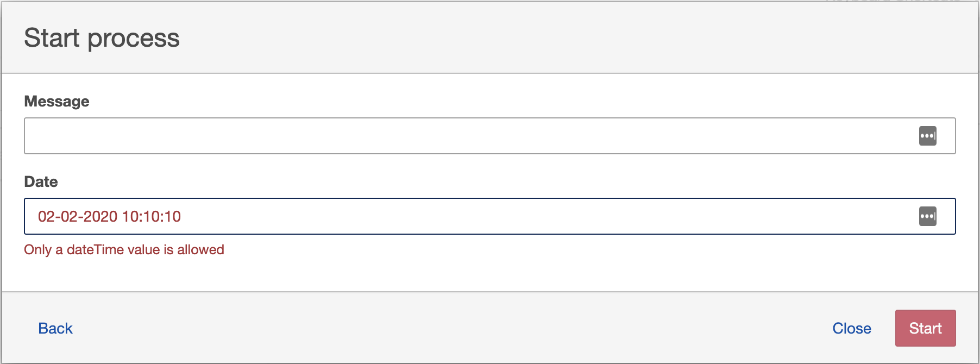Image resolution: width=980 pixels, height=364 pixels.
Task: Submit the form with Start
Action: (925, 328)
